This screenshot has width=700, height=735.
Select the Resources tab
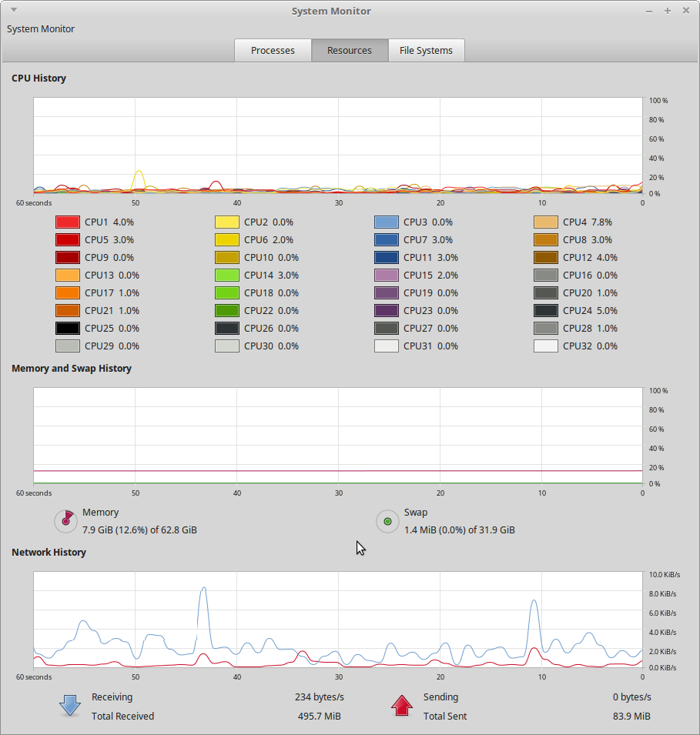(x=350, y=50)
